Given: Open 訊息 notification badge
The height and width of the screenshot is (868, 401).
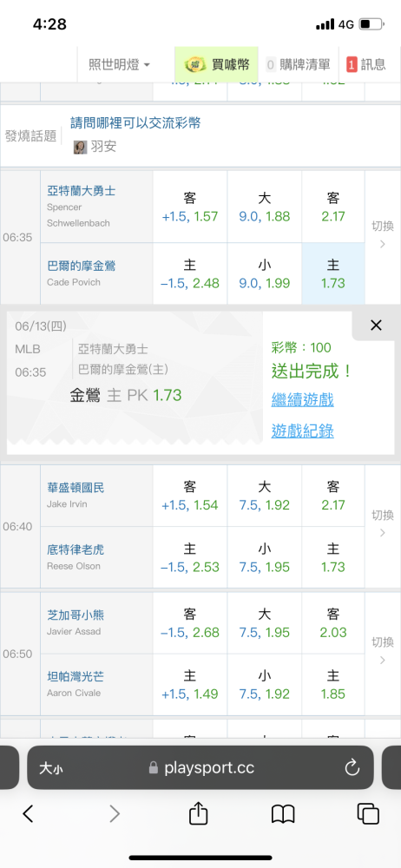Looking at the screenshot, I should point(365,64).
